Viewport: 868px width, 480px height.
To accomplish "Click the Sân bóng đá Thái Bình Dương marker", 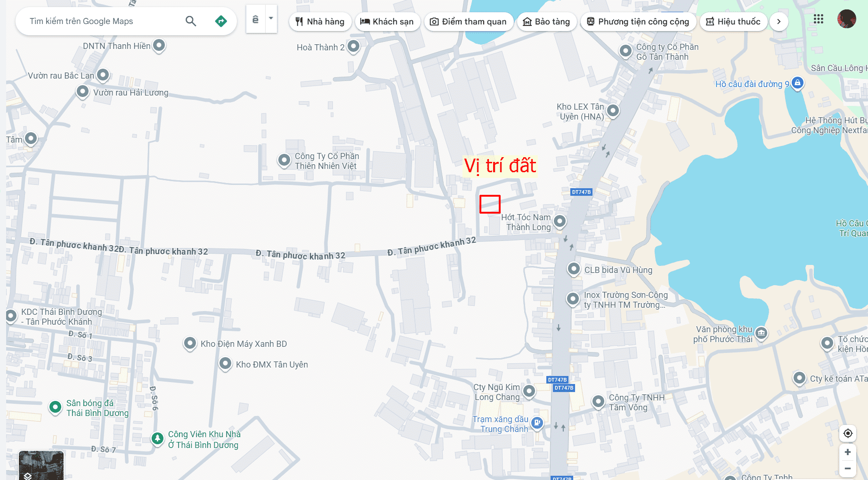I will (56, 407).
